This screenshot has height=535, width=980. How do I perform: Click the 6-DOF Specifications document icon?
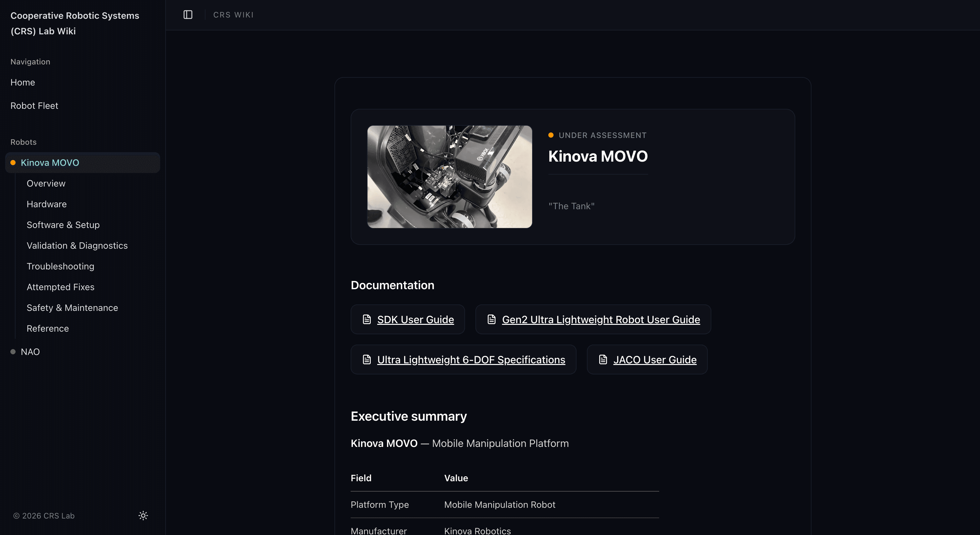[x=367, y=360]
